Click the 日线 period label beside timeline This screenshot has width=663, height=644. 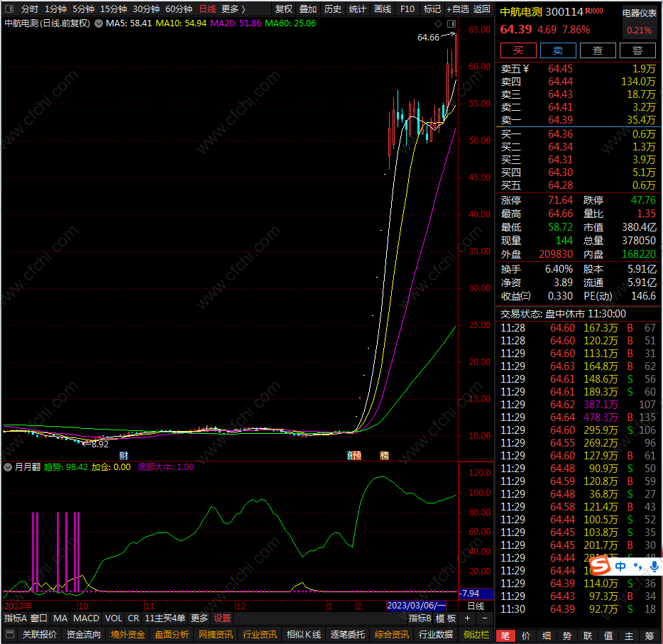click(476, 606)
